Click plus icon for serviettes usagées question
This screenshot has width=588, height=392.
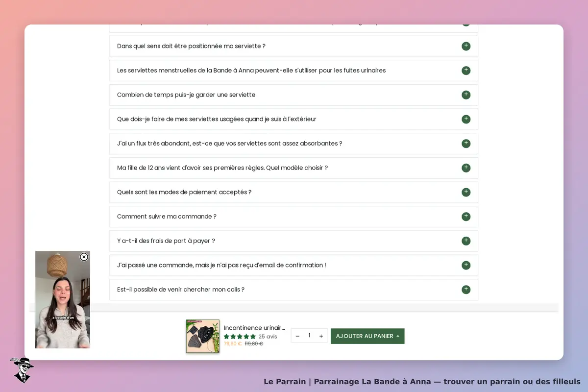466,119
